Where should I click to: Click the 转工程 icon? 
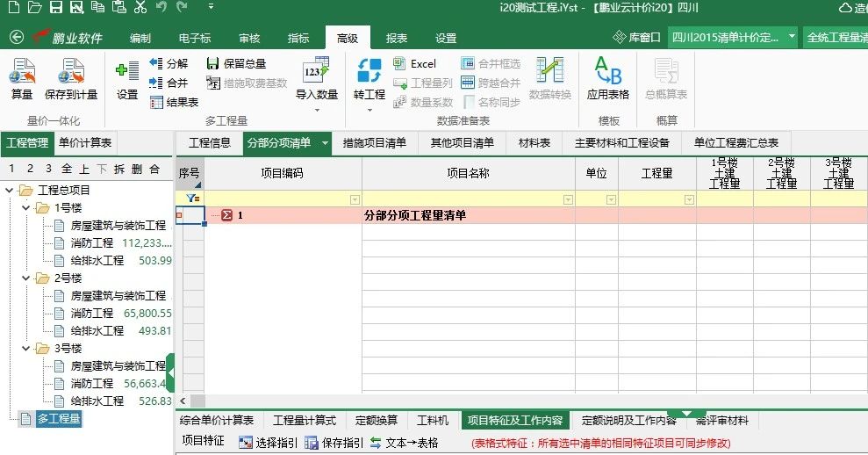369,74
